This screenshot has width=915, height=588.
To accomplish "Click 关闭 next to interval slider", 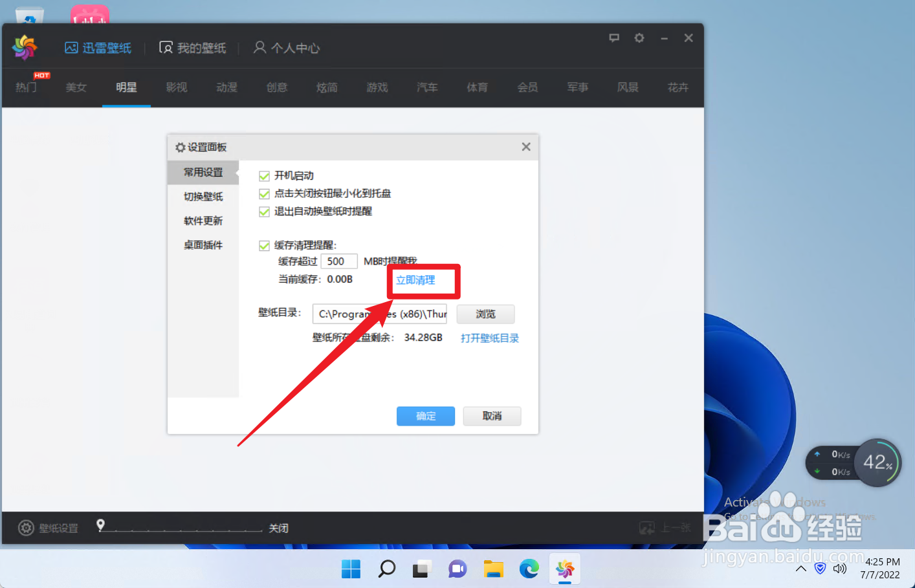I will coord(279,528).
